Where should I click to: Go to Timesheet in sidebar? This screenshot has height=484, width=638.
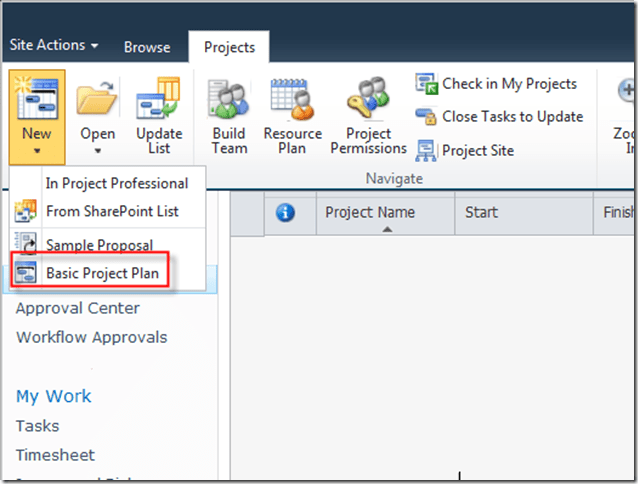(55, 455)
